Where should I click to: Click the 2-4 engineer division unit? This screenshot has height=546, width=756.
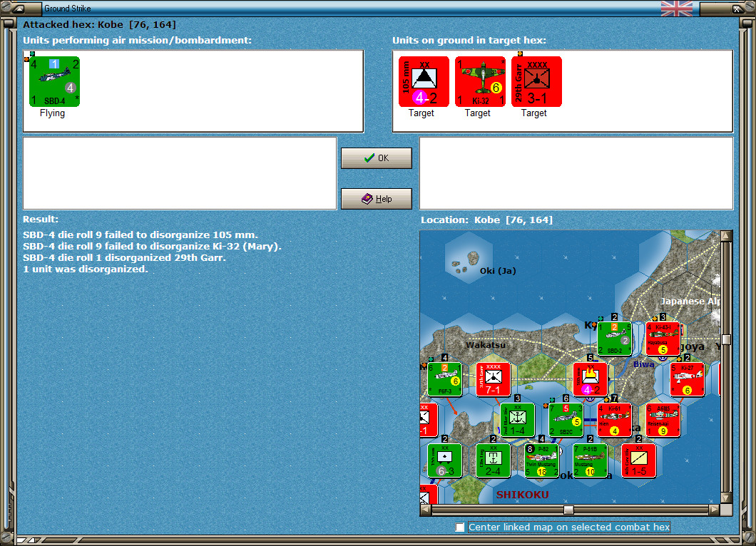[x=494, y=460]
